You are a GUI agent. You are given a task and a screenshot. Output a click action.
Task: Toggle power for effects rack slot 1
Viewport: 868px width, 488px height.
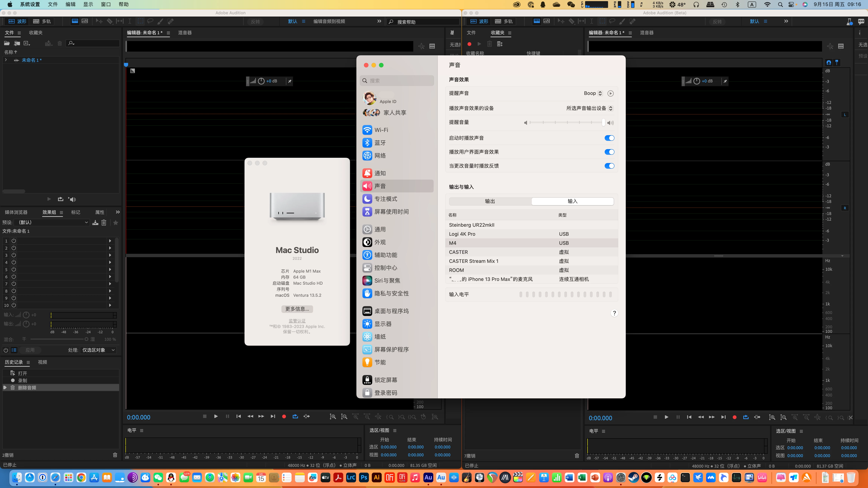point(14,241)
